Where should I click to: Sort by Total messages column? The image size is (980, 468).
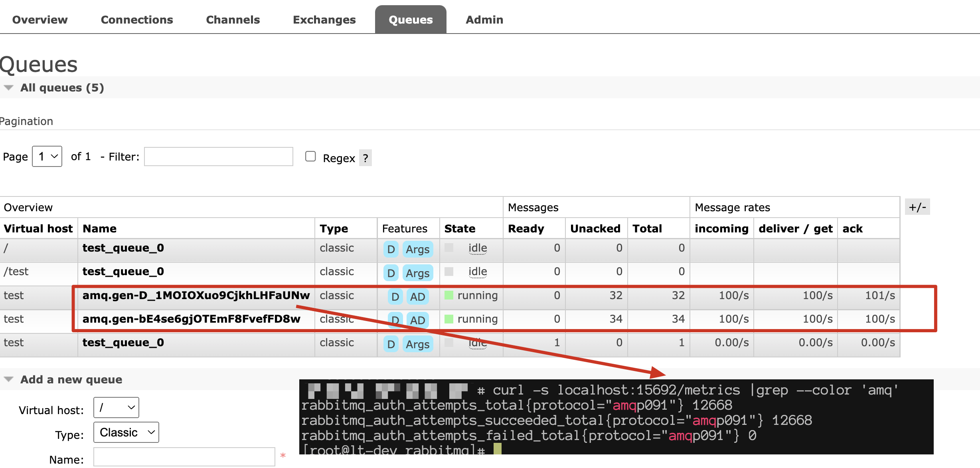[647, 228]
